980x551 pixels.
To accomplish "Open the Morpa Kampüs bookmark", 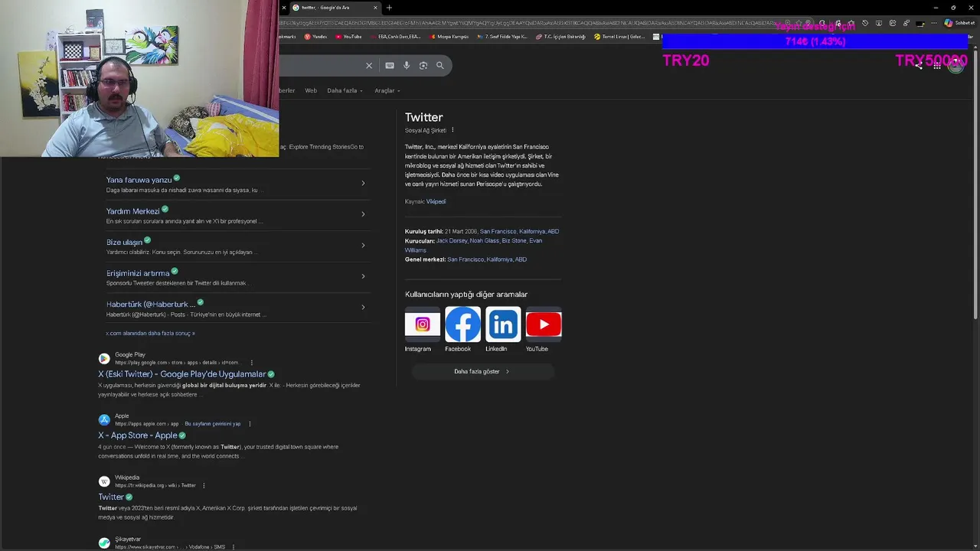I will pyautogui.click(x=449, y=37).
